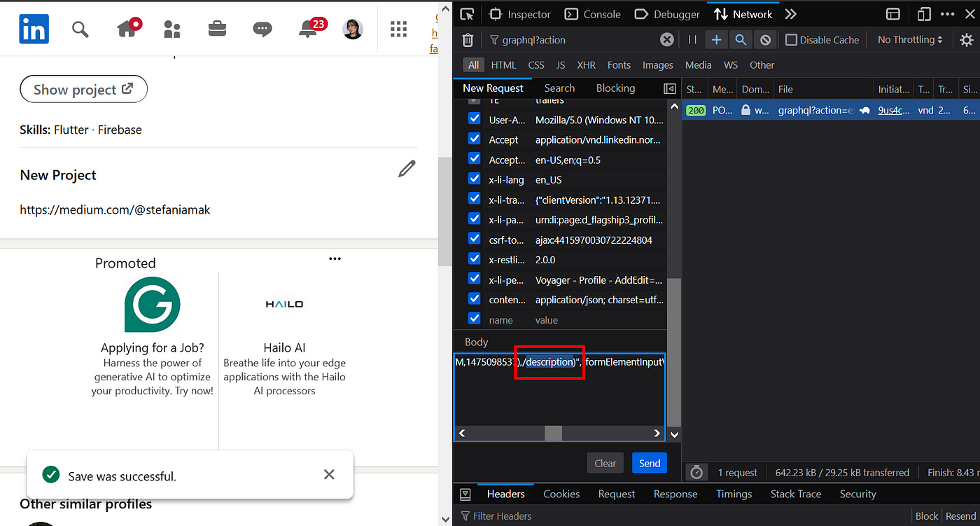Viewport: 980px width, 526px height.
Task: Click the Body horizontal scrollbar thumb
Action: coord(553,434)
